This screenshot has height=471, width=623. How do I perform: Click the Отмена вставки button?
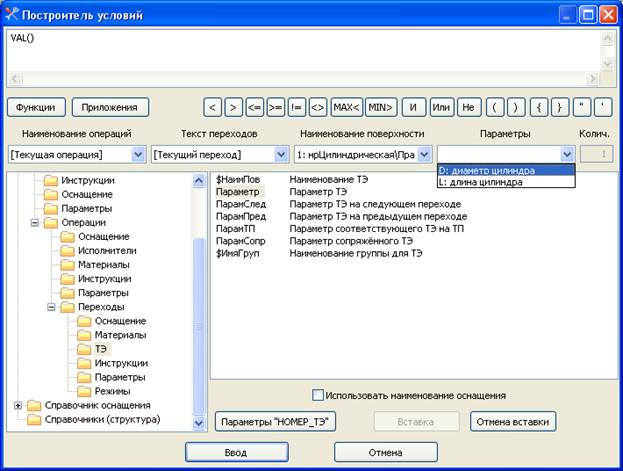click(x=513, y=422)
